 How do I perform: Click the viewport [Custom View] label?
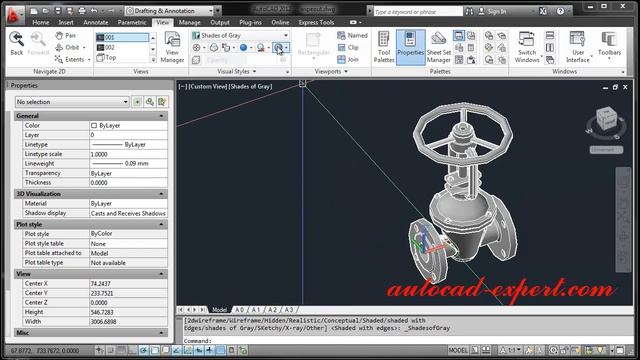click(x=208, y=87)
